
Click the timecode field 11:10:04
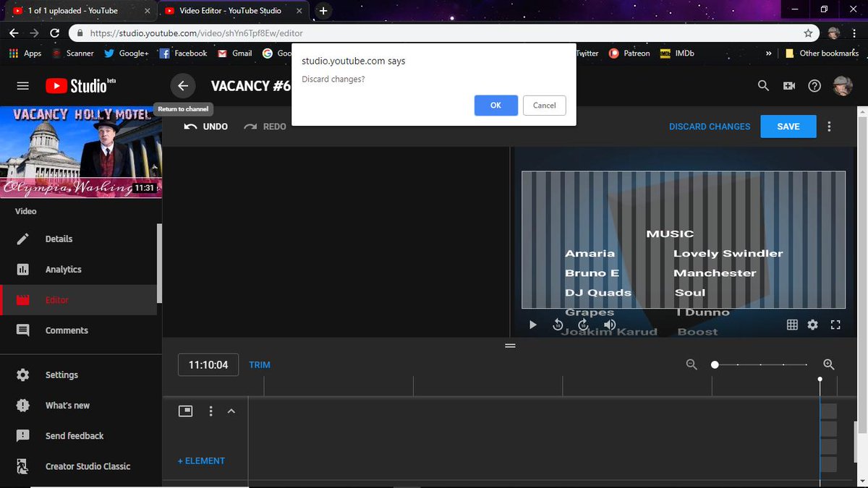coord(208,365)
